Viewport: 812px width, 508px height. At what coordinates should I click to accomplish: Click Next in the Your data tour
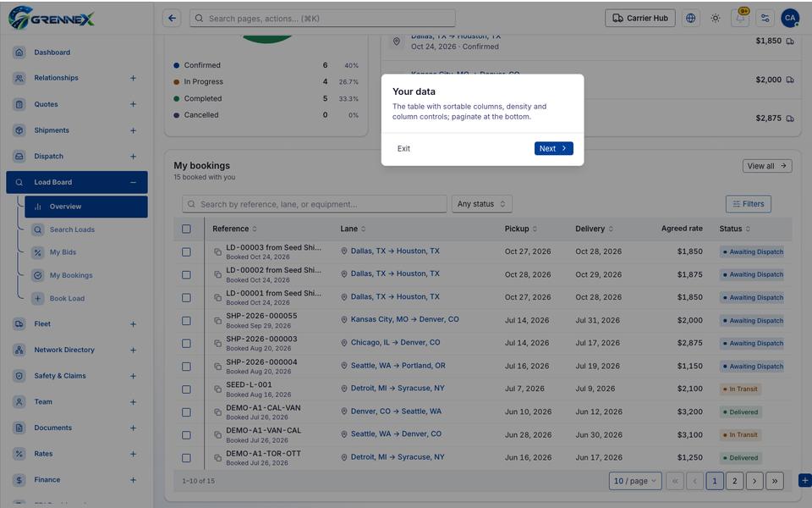tap(553, 148)
